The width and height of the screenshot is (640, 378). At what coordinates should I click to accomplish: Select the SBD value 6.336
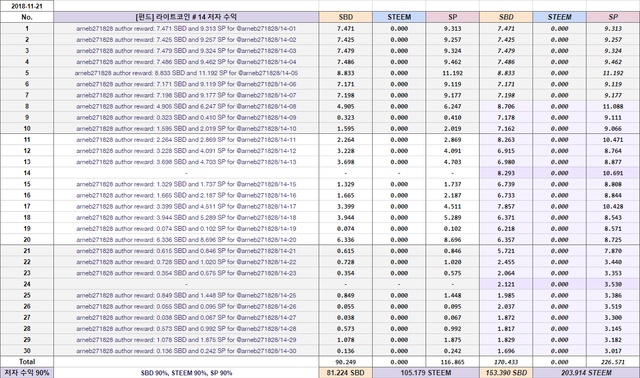click(346, 240)
